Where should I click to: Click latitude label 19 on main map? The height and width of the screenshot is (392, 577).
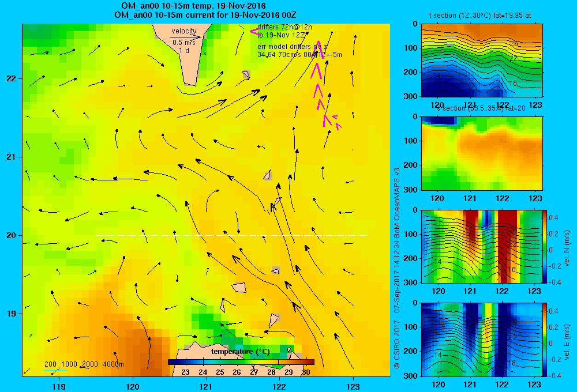[12, 314]
